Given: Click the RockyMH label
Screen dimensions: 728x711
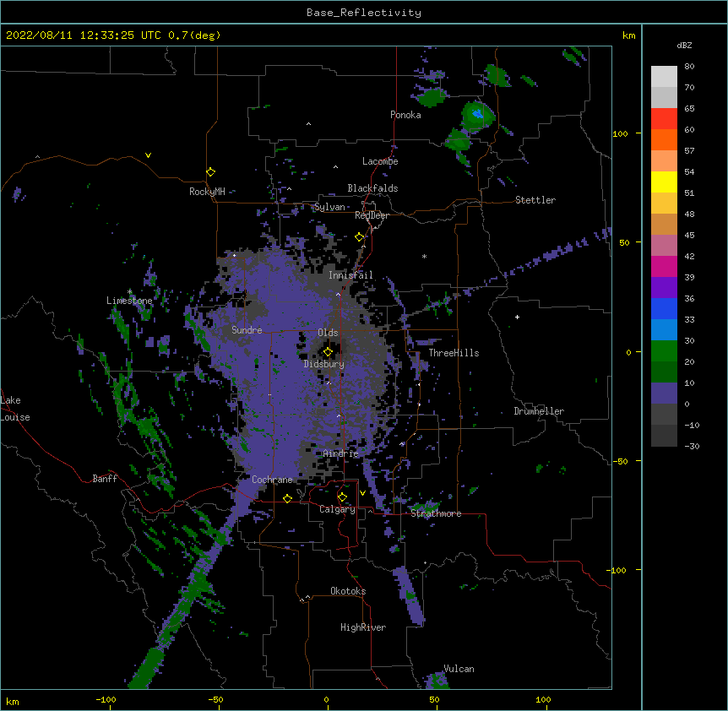Looking at the screenshot, I should click(x=207, y=192).
